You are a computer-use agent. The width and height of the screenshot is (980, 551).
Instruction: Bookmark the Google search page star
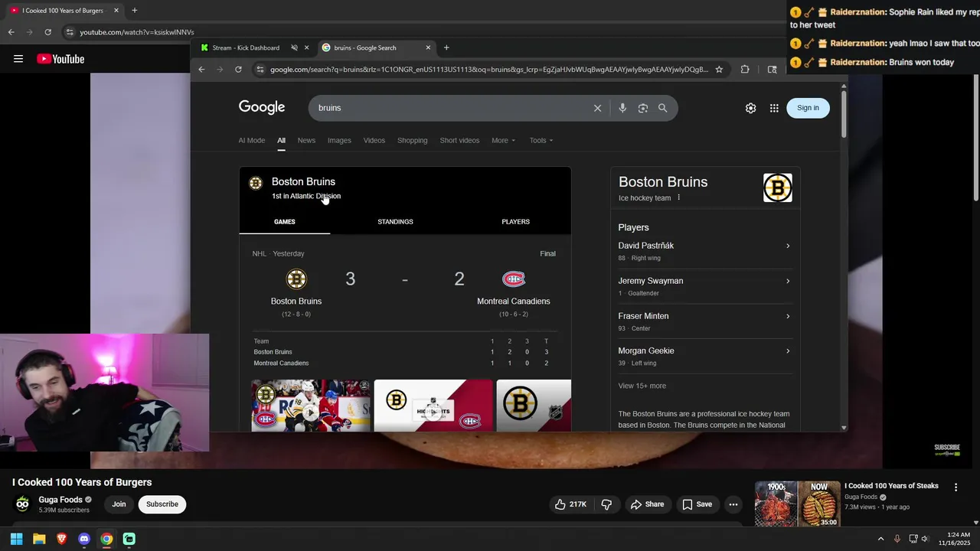click(x=719, y=70)
